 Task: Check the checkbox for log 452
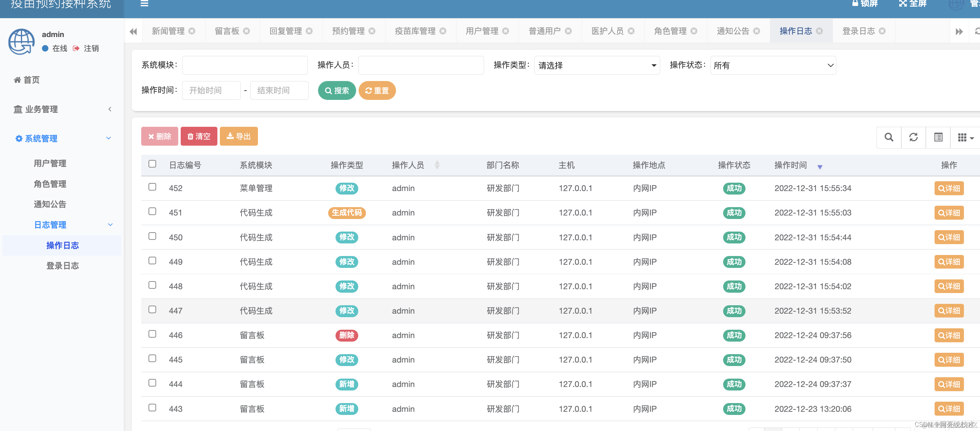click(x=152, y=187)
